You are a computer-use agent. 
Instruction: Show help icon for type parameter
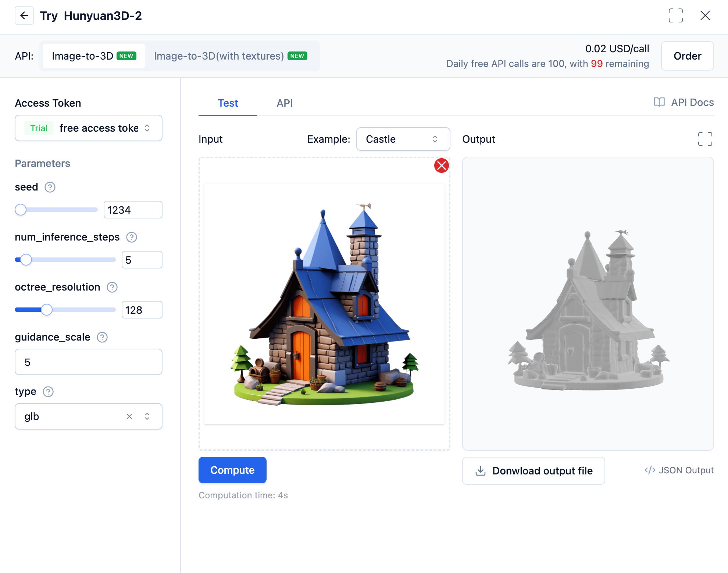coord(48,392)
